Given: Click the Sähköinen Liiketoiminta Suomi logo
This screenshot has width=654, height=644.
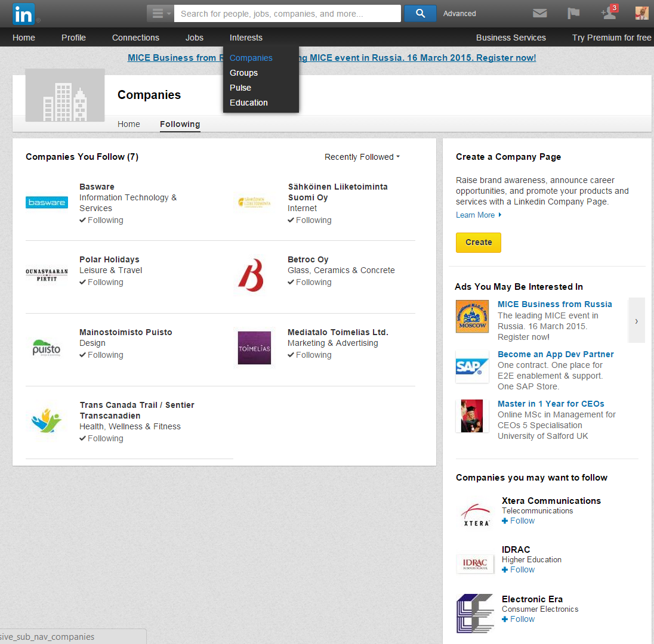Looking at the screenshot, I should [x=254, y=203].
